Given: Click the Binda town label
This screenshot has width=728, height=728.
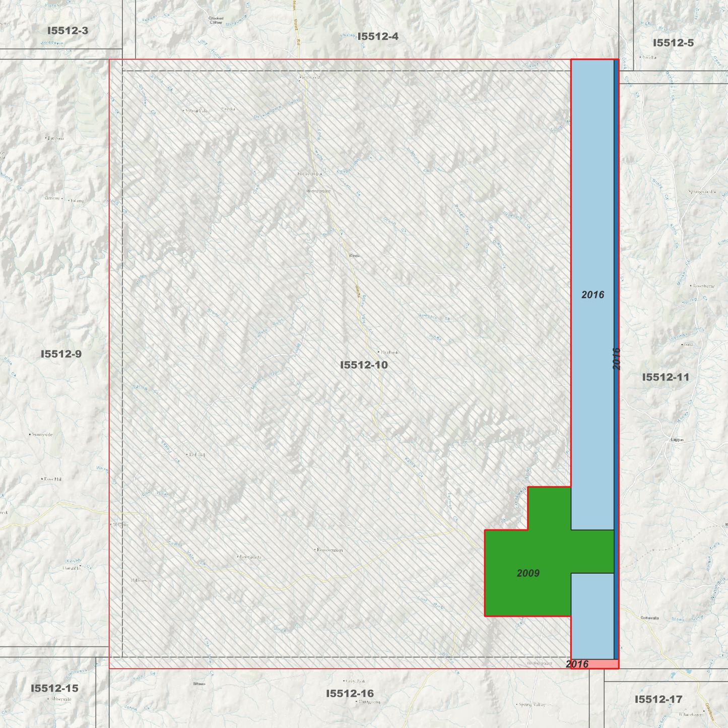Looking at the screenshot, I should pos(355,255).
